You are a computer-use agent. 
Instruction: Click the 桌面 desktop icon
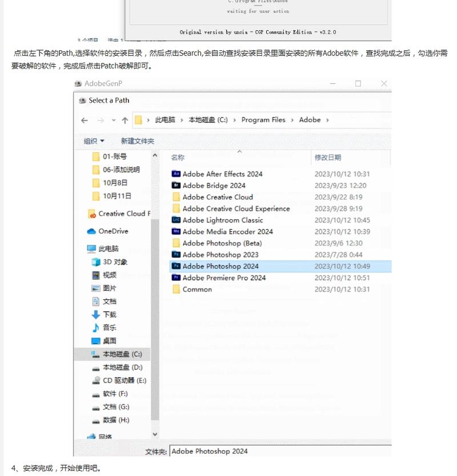(x=96, y=341)
